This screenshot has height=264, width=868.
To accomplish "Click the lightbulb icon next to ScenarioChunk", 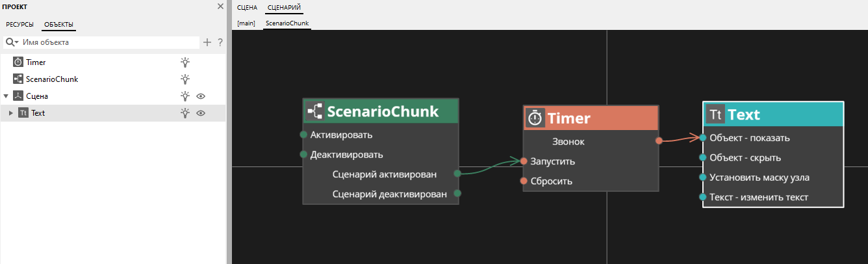I will [185, 79].
